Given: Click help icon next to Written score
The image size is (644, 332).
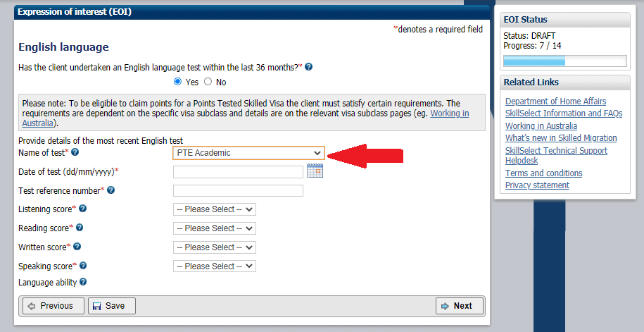Looking at the screenshot, I should click(x=77, y=247).
